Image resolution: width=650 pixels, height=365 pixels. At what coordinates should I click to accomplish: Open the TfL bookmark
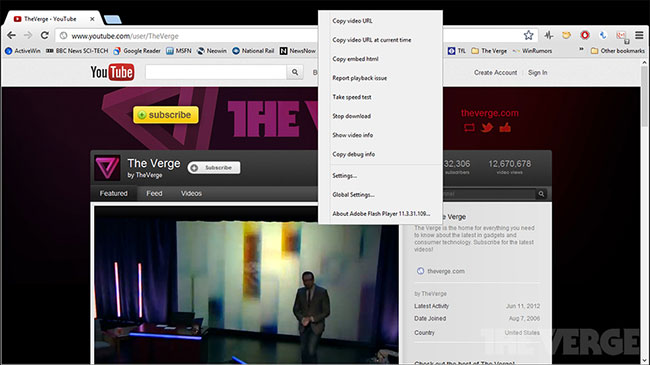(x=457, y=51)
